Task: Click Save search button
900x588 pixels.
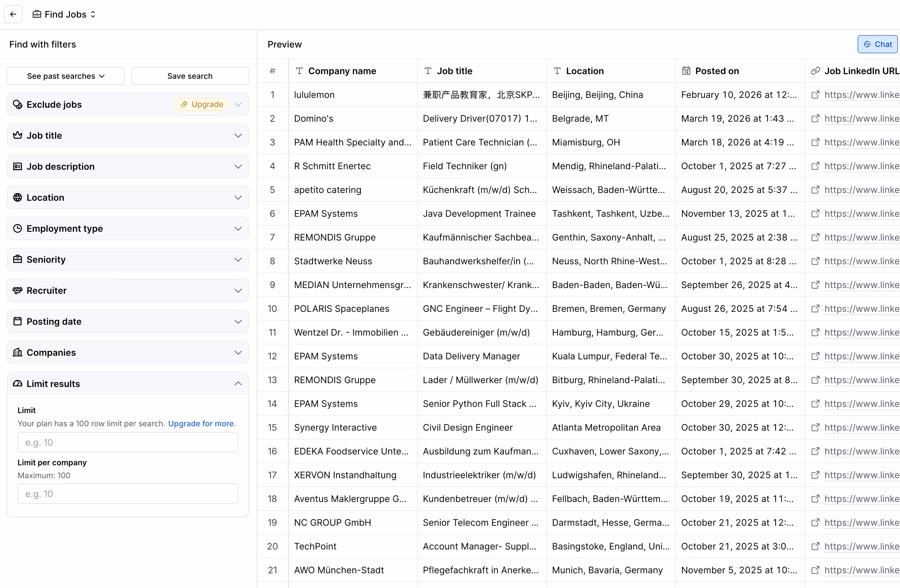Action: click(x=190, y=76)
